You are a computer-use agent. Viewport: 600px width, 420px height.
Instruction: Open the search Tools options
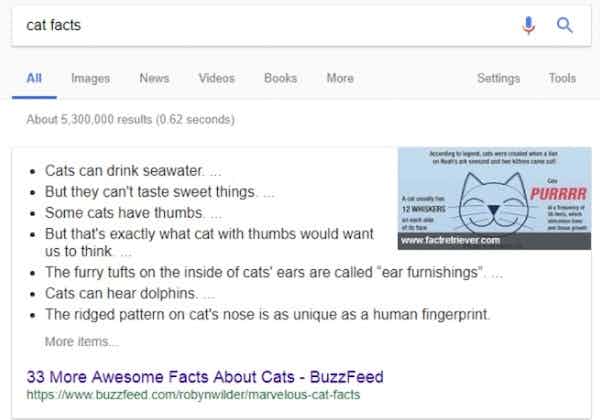click(x=562, y=78)
